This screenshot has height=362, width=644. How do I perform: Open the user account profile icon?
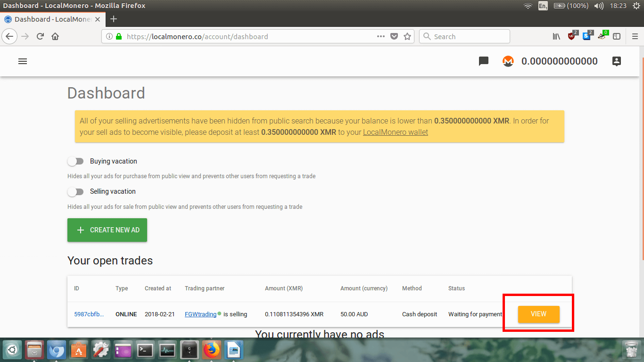(x=616, y=61)
